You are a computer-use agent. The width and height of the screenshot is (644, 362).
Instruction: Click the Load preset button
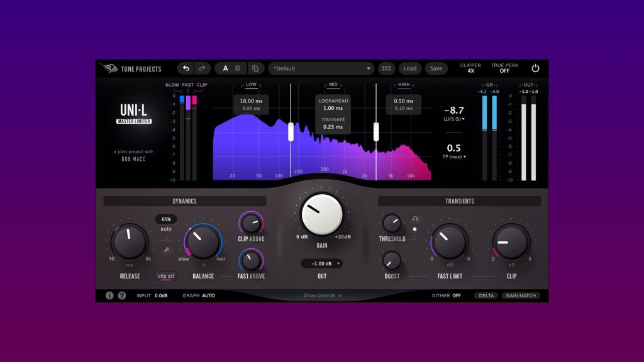pos(410,69)
